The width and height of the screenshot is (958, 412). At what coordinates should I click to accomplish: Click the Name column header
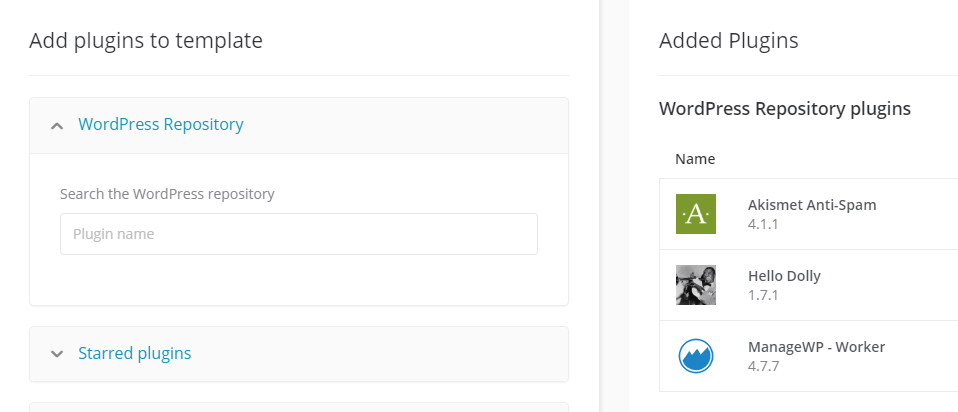coord(695,159)
